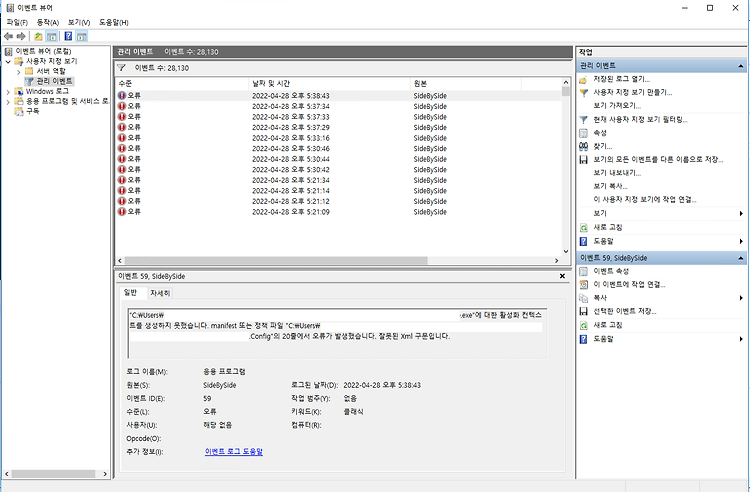Open 보기 submenu arrow in actions pane
Screen dimensions: 750x492
(741, 213)
